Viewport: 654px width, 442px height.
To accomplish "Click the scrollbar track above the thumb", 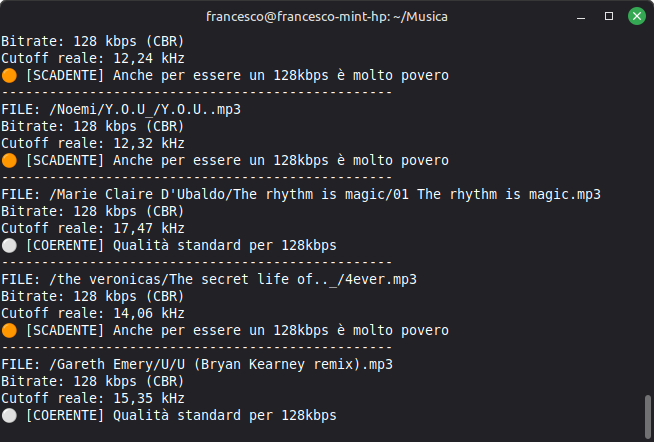I will coord(648,200).
